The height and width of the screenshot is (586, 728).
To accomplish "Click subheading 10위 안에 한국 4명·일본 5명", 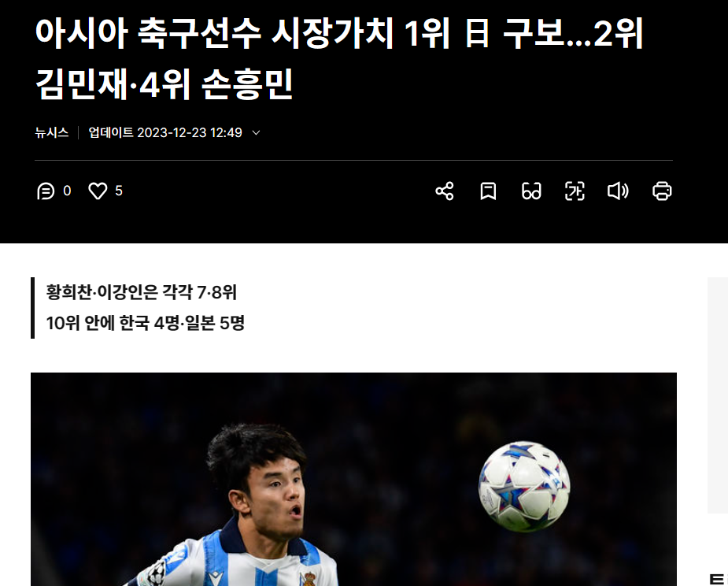I will pos(146,323).
